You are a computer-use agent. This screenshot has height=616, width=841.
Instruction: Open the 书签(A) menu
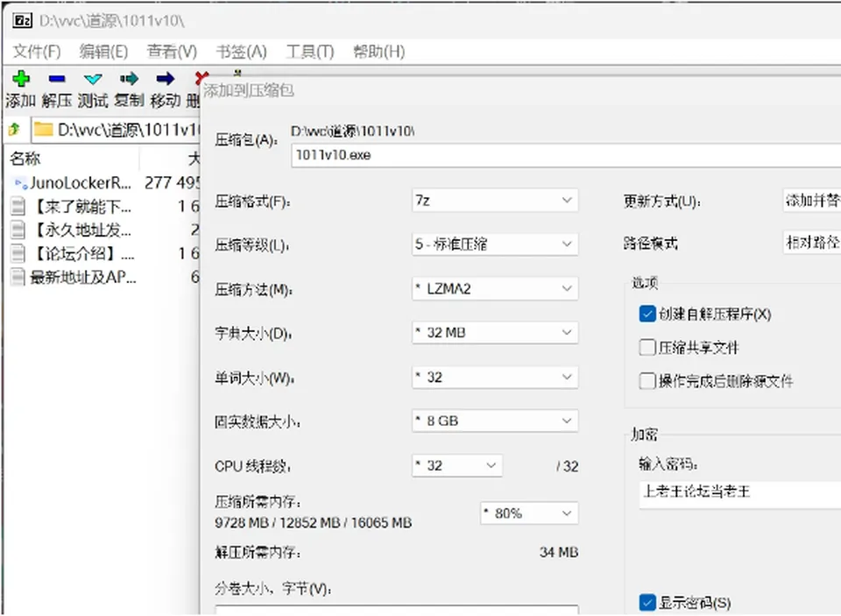242,52
